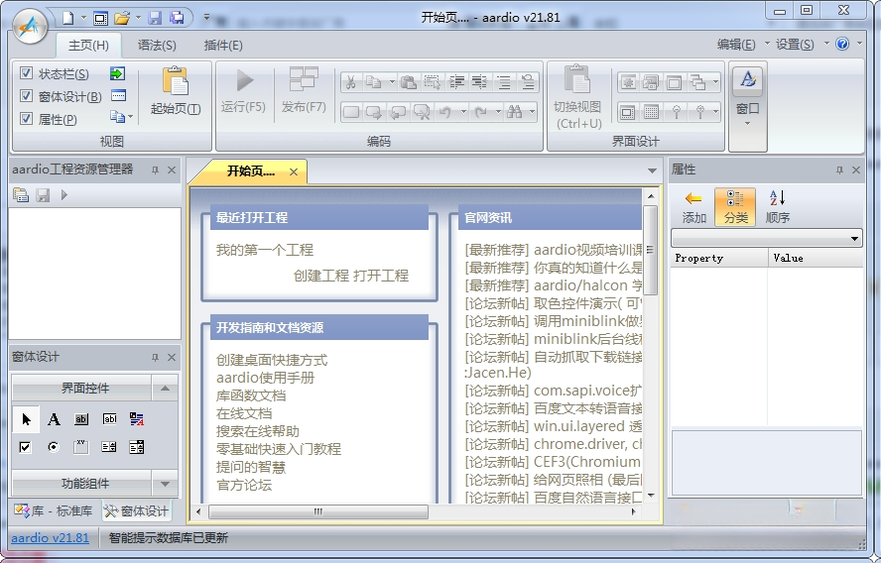Click the Property column header
This screenshot has width=881, height=563.
[x=719, y=258]
